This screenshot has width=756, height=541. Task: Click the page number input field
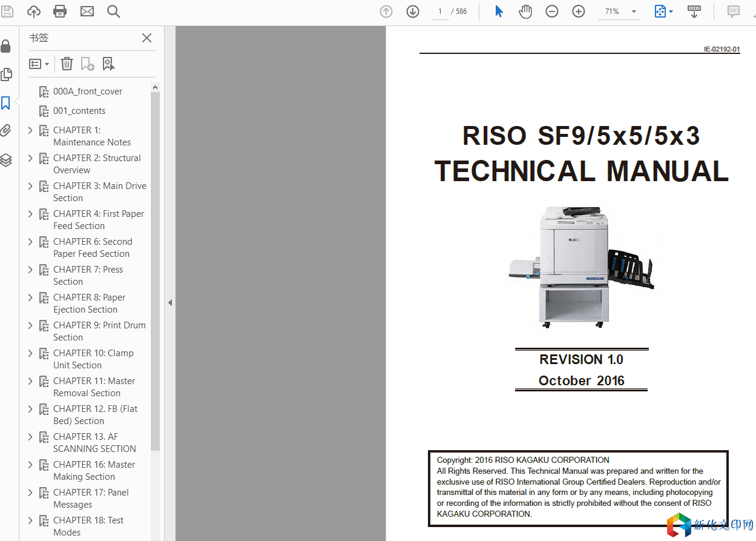[440, 12]
